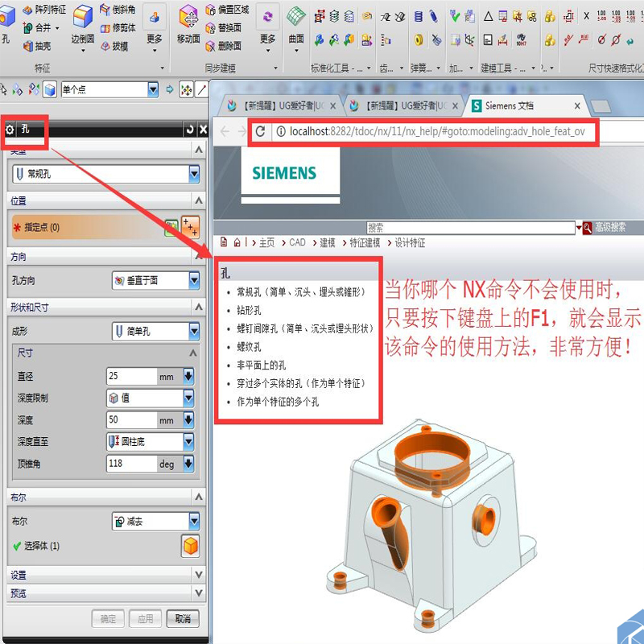This screenshot has height=644, width=644.
Task: Click the 修剪体 trim body icon
Action: point(105,28)
